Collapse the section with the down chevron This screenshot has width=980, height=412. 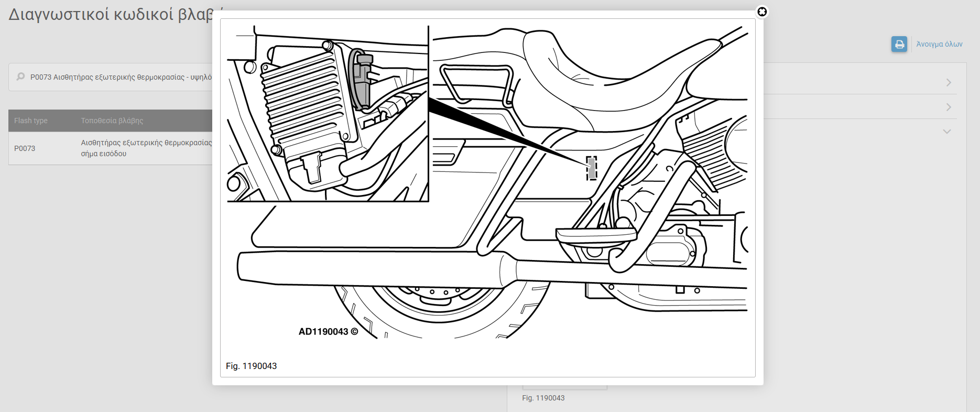point(946,132)
